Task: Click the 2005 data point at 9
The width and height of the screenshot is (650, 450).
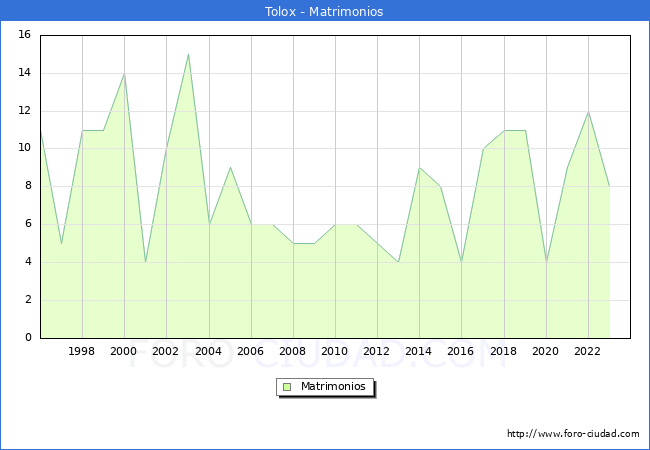Action: (x=230, y=167)
